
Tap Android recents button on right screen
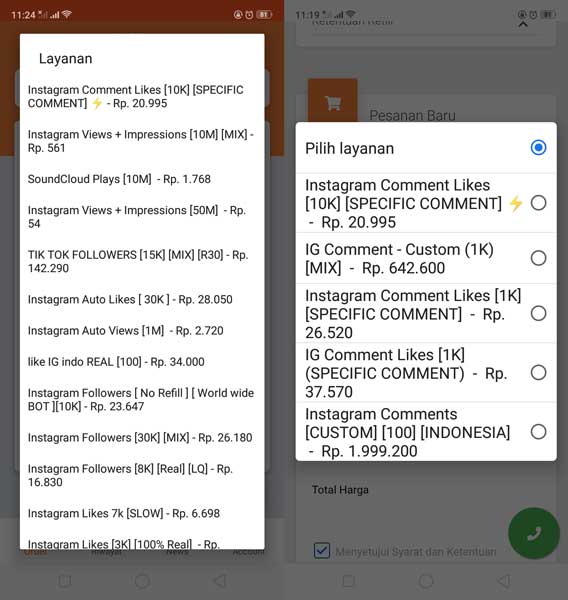[349, 581]
